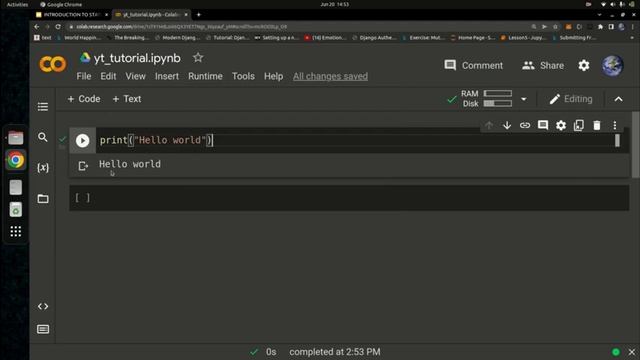Click the completed at 2:53 PM status
Viewport: 640px width, 360px height.
click(x=335, y=352)
